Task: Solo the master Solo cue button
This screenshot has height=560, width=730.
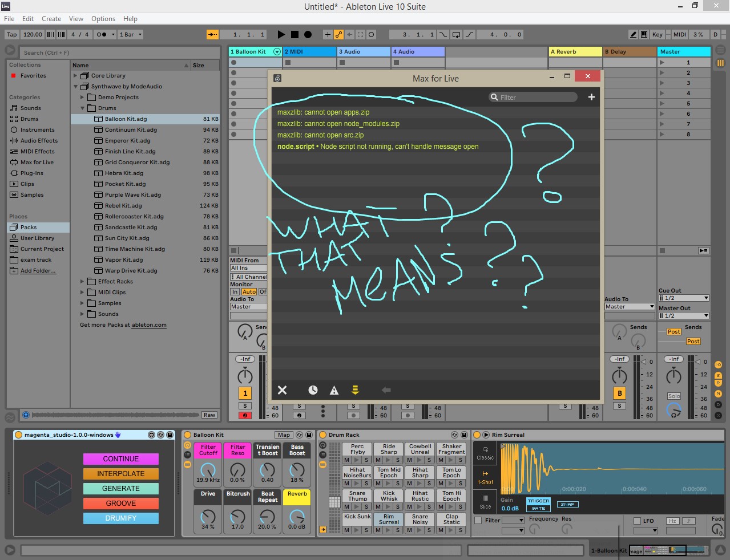Action: (x=674, y=396)
